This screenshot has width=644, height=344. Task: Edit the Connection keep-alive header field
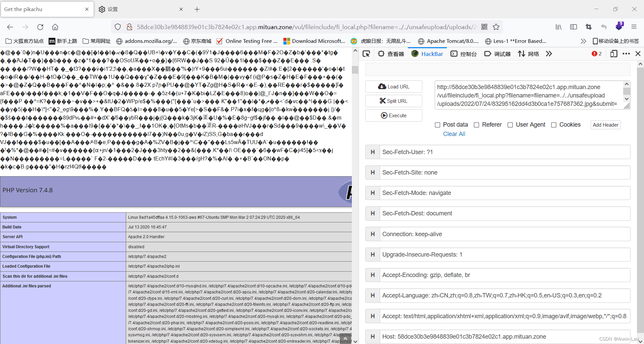pyautogui.click(x=505, y=234)
